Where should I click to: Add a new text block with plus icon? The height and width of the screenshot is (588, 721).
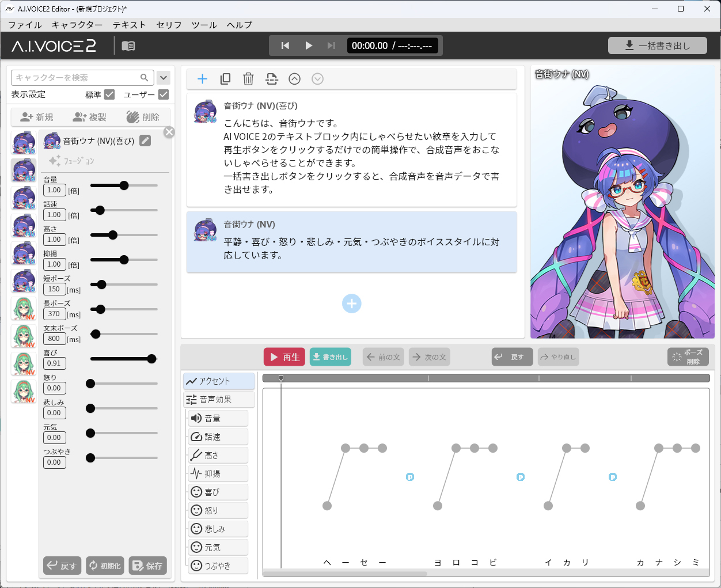tap(202, 79)
